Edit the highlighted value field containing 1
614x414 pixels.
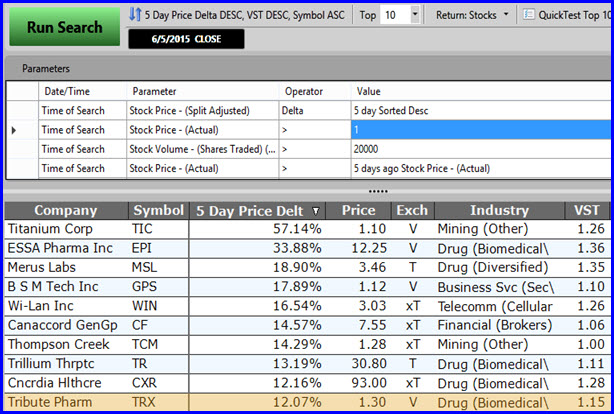point(481,130)
